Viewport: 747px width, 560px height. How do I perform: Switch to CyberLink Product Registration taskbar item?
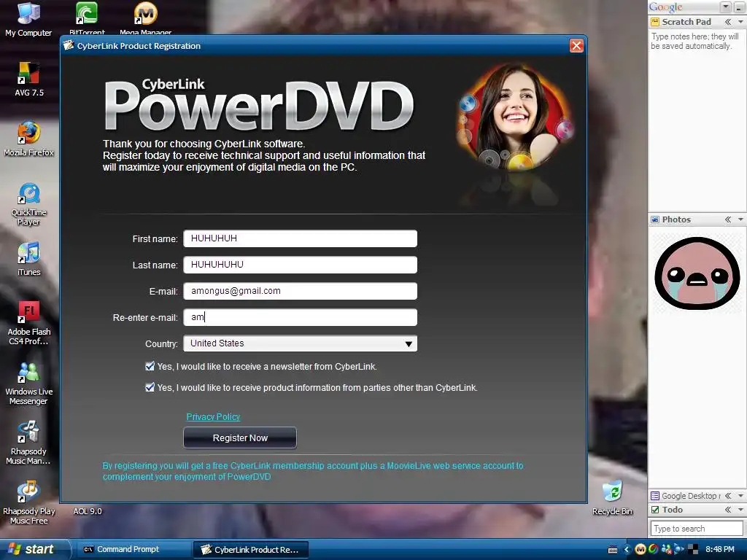(251, 550)
